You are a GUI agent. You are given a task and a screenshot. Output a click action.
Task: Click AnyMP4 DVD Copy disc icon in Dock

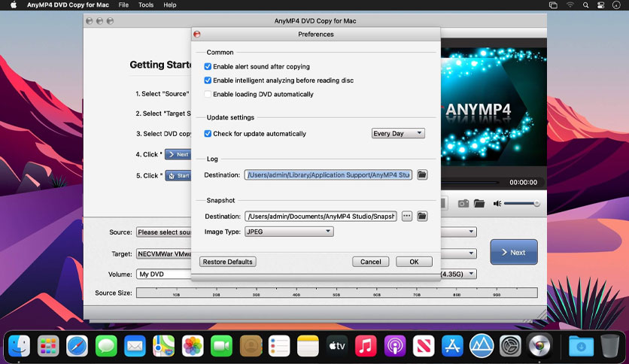[x=539, y=345]
